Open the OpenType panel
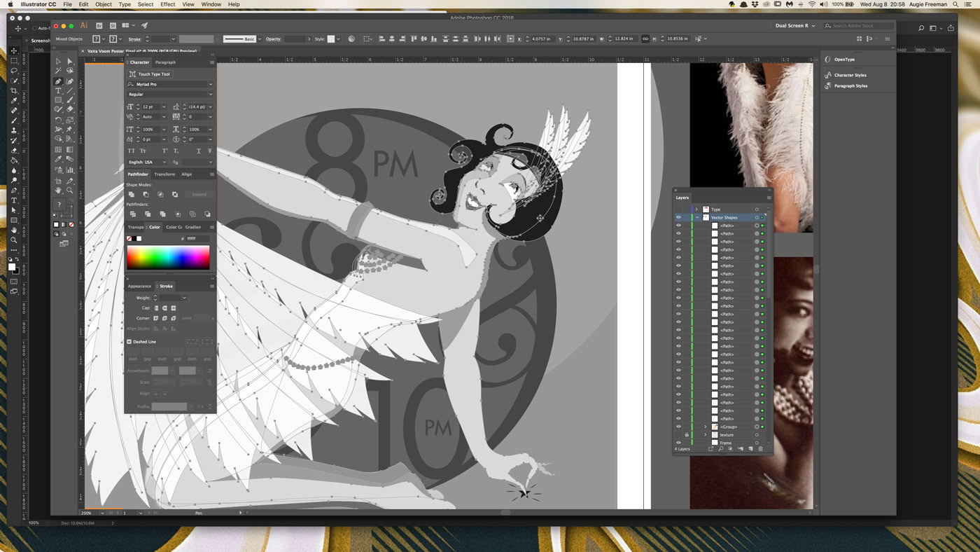This screenshot has width=980, height=552. 844,60
